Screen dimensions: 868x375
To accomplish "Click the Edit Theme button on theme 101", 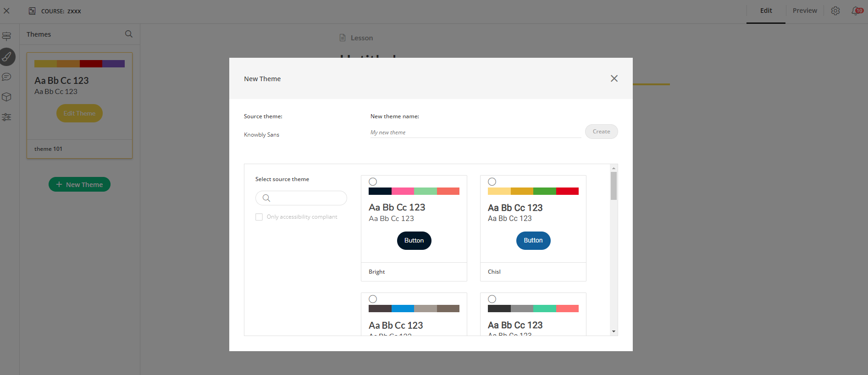I will (x=79, y=113).
